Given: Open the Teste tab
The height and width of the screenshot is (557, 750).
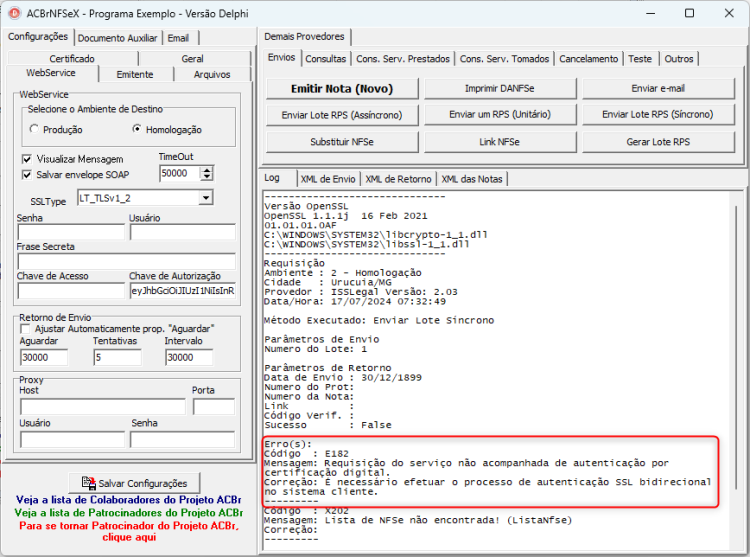Looking at the screenshot, I should pos(640,59).
